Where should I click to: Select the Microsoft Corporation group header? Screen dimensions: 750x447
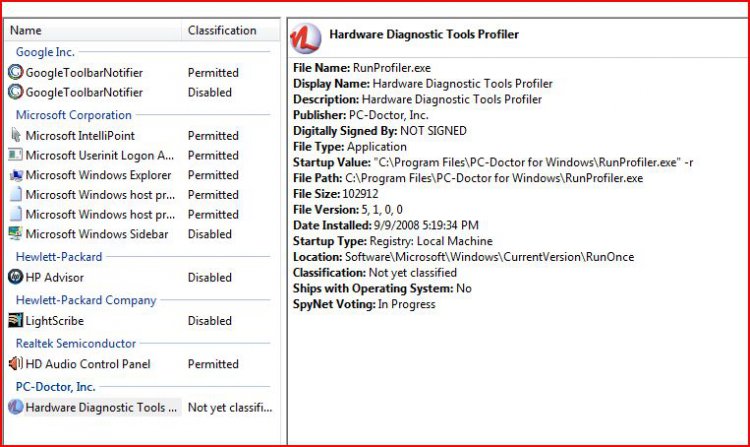click(x=74, y=115)
